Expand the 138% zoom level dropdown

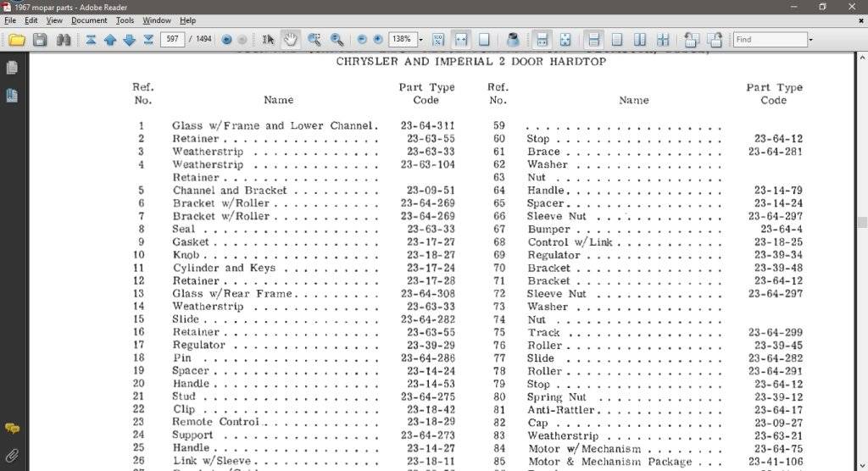tap(420, 40)
